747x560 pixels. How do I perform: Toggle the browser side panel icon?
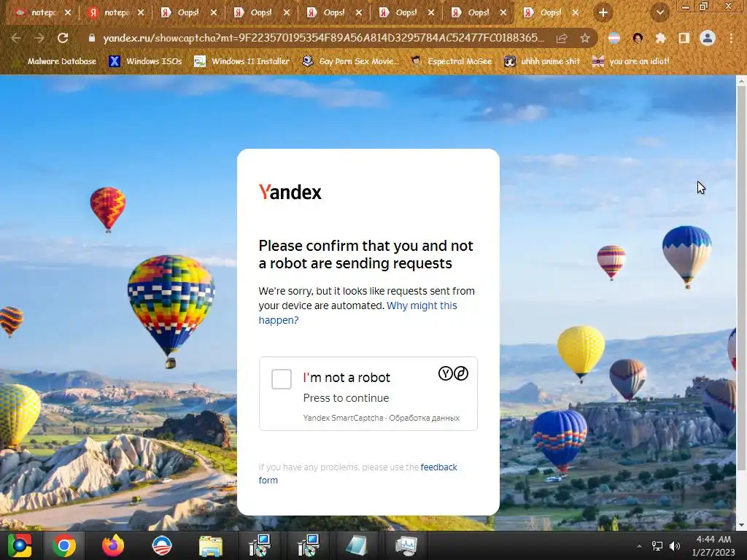point(684,38)
